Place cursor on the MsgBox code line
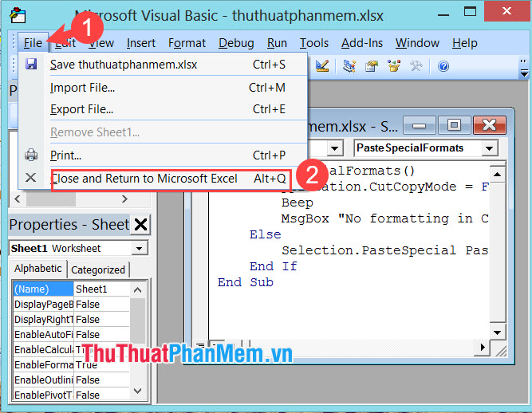532x413 pixels. tap(385, 218)
